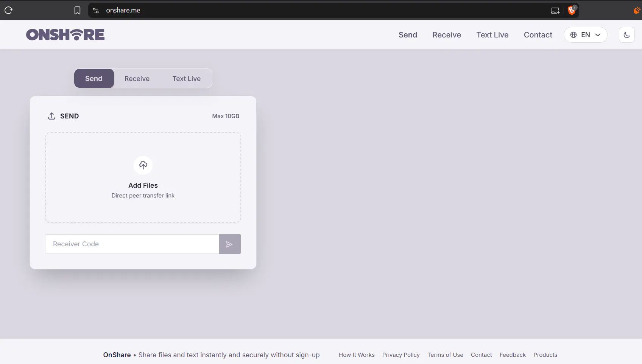This screenshot has width=642, height=364.
Task: Bookmark this page using the bookmark icon
Action: click(77, 11)
